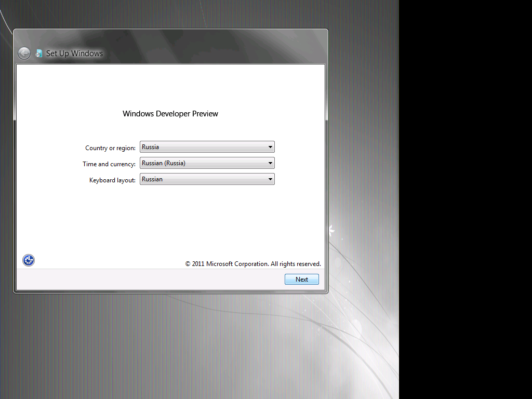Viewport: 532px width, 399px height.
Task: Open the Time and currency dropdown
Action: point(207,163)
